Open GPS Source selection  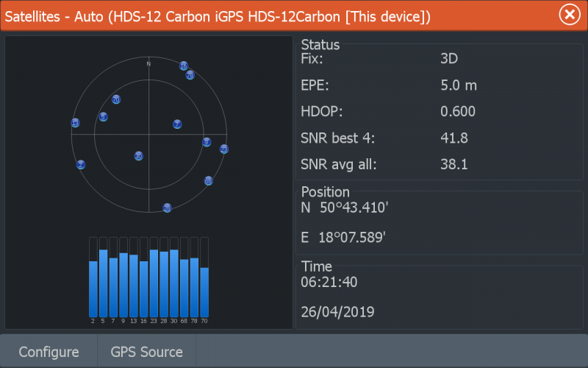click(146, 352)
